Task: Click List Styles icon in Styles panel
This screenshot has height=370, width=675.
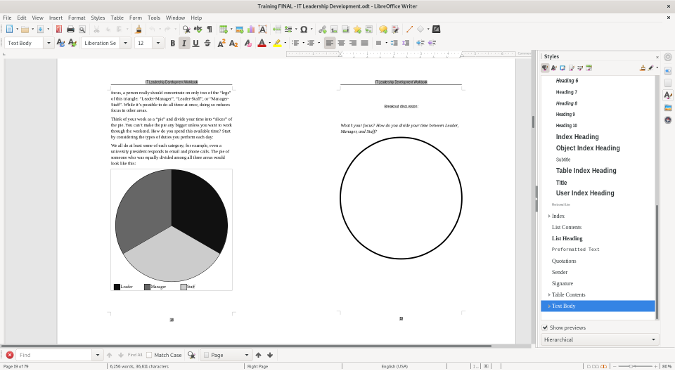Action: pos(580,68)
